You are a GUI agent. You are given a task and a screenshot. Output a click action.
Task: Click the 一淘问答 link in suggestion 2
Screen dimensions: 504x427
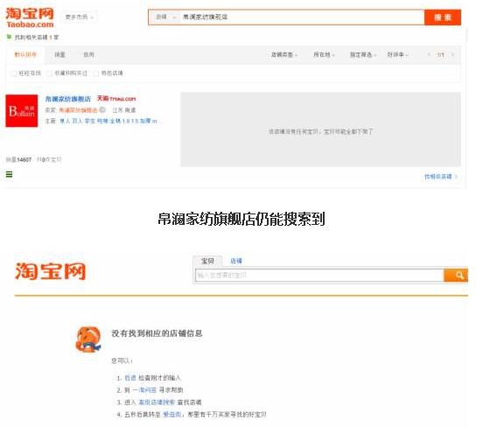pos(144,390)
